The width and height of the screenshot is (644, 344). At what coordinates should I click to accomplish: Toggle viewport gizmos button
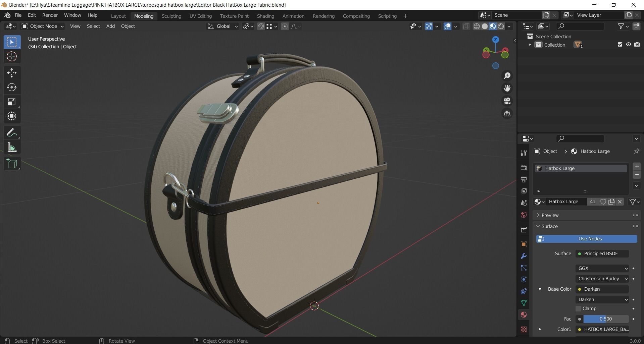(429, 26)
